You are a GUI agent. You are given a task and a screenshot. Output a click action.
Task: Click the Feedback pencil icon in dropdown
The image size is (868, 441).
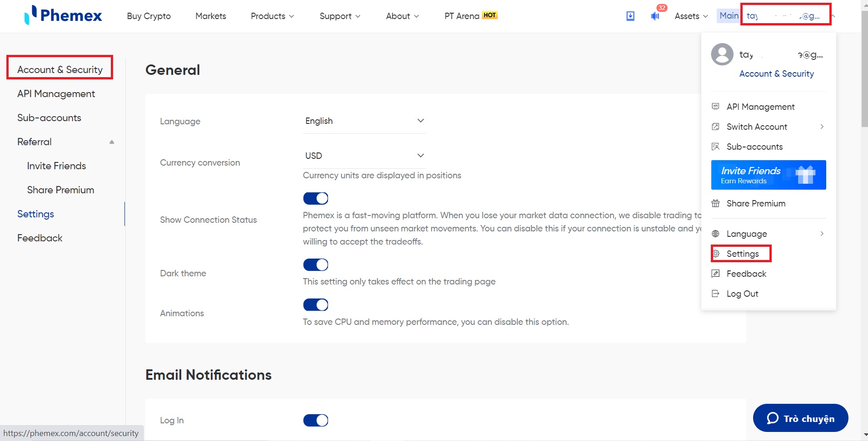point(715,274)
